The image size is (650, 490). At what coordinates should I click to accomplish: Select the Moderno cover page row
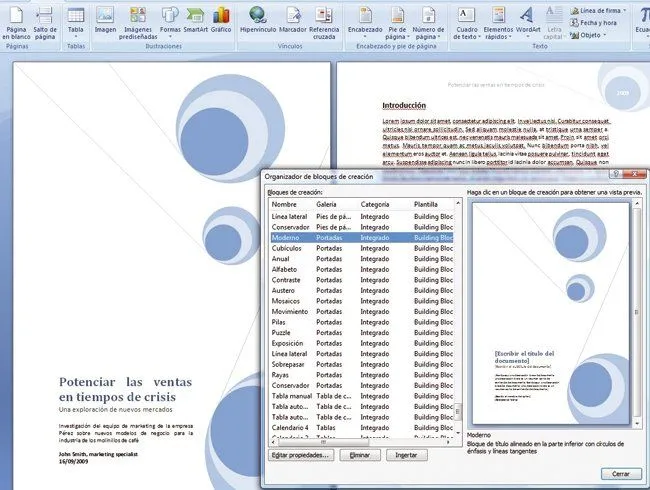click(362, 238)
